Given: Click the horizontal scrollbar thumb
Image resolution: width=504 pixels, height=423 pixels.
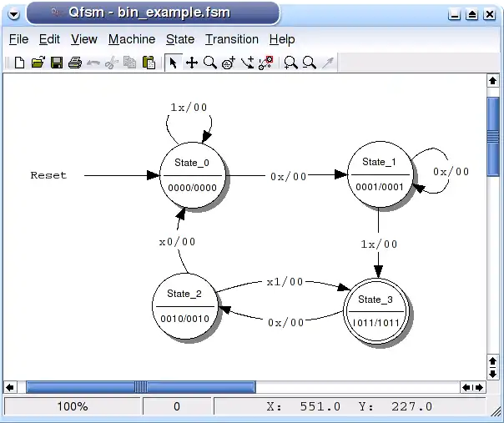Looking at the screenshot, I should [x=141, y=387].
